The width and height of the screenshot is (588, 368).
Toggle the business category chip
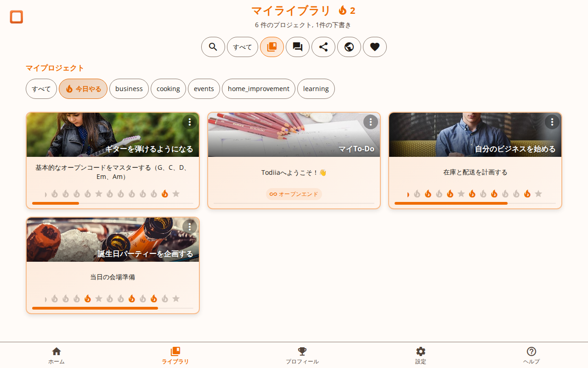tap(129, 89)
